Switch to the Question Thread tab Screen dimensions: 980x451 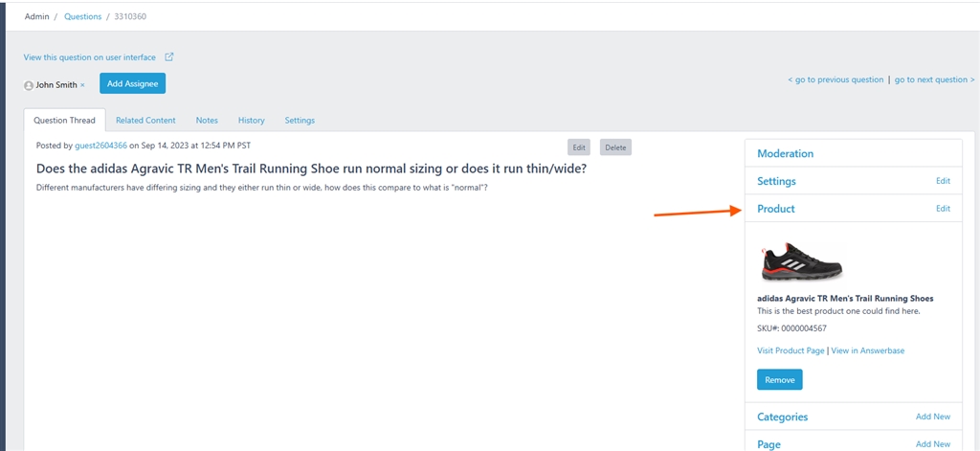click(x=64, y=120)
